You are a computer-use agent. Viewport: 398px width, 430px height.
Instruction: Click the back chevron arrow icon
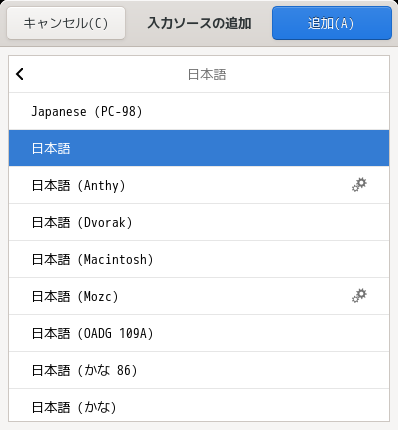(20, 74)
